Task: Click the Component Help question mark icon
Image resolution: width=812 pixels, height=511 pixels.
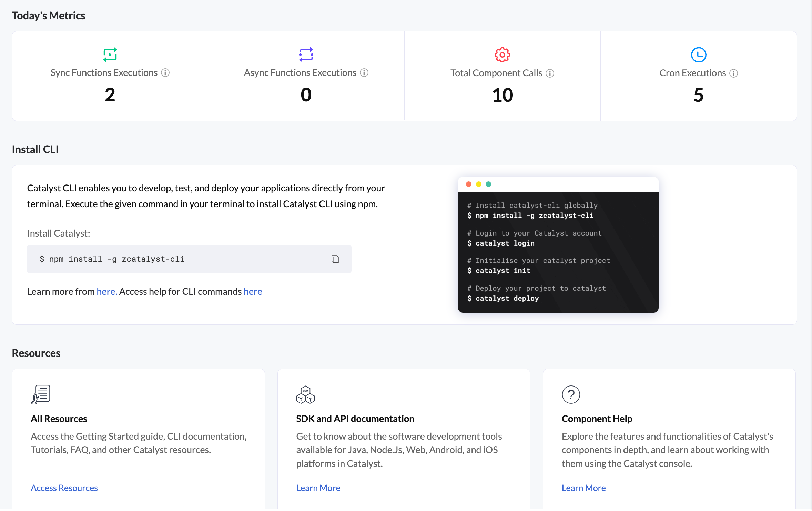Action: [571, 394]
